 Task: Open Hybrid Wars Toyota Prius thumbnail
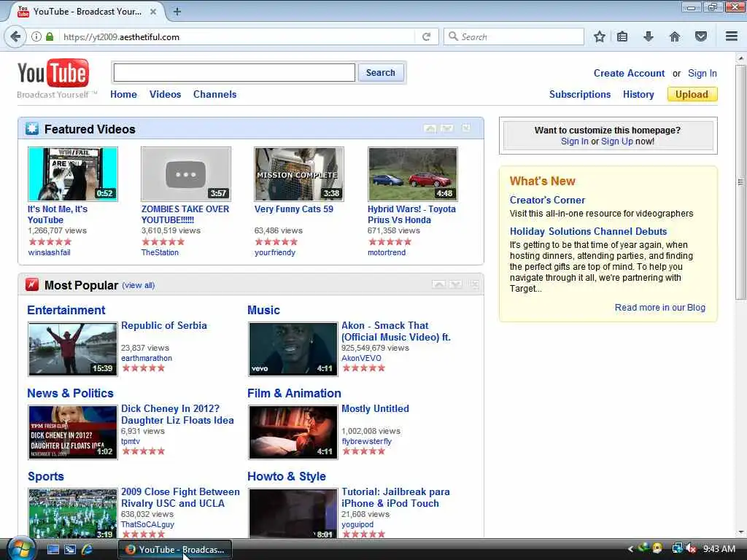click(x=413, y=174)
